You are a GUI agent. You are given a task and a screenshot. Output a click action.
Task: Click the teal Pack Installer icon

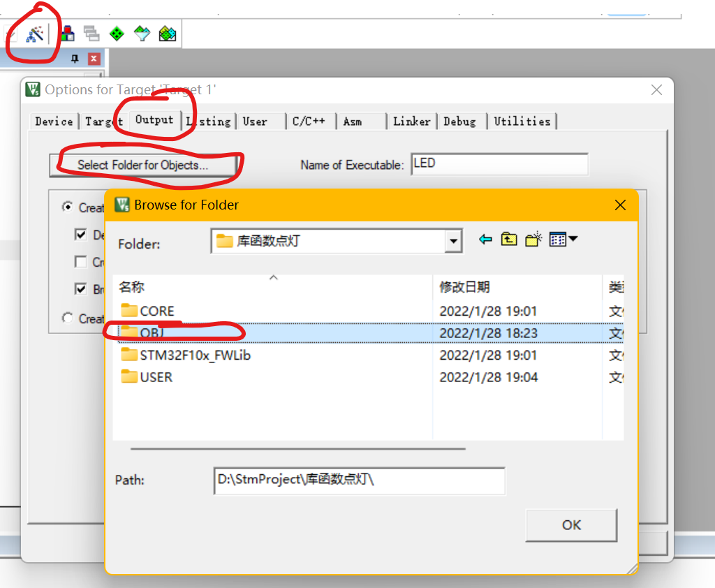pyautogui.click(x=142, y=34)
